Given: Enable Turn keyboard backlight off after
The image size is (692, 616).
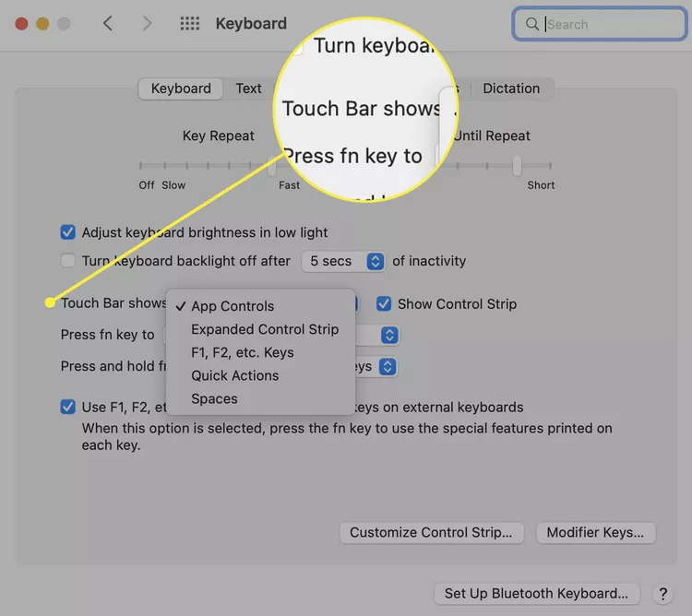Looking at the screenshot, I should click(68, 261).
